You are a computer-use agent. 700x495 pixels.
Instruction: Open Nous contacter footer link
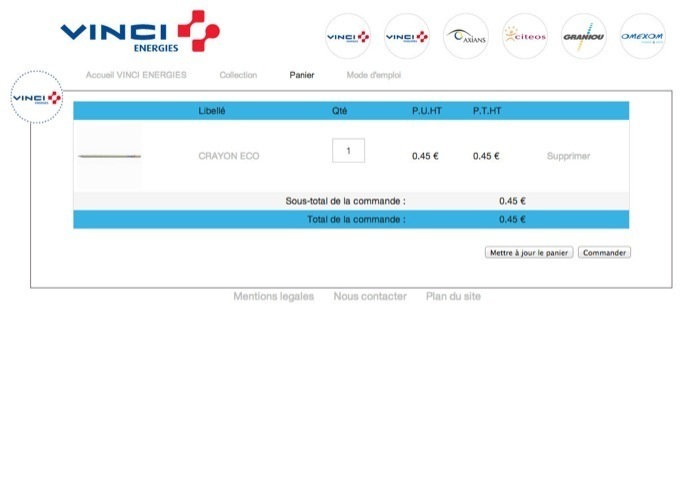pyautogui.click(x=370, y=296)
